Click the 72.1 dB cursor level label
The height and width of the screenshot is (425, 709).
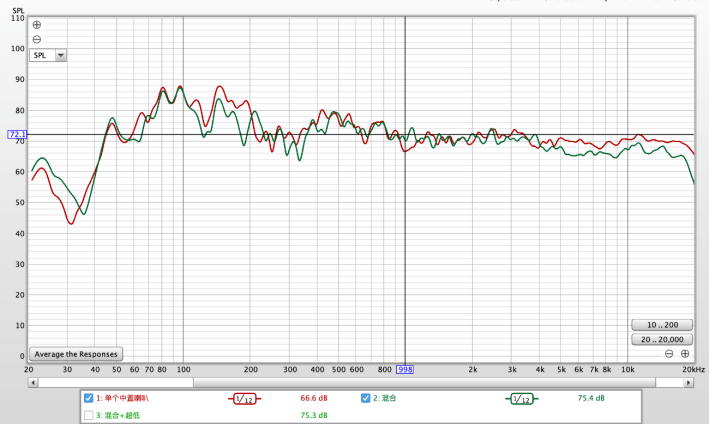[x=17, y=134]
